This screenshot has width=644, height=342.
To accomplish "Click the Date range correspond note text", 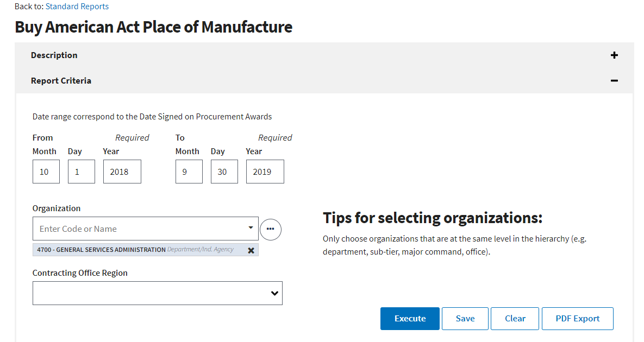I will [152, 117].
